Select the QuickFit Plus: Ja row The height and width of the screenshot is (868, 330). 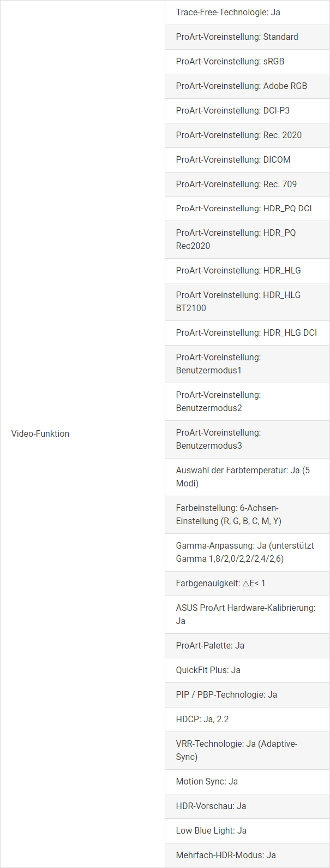pos(248,670)
